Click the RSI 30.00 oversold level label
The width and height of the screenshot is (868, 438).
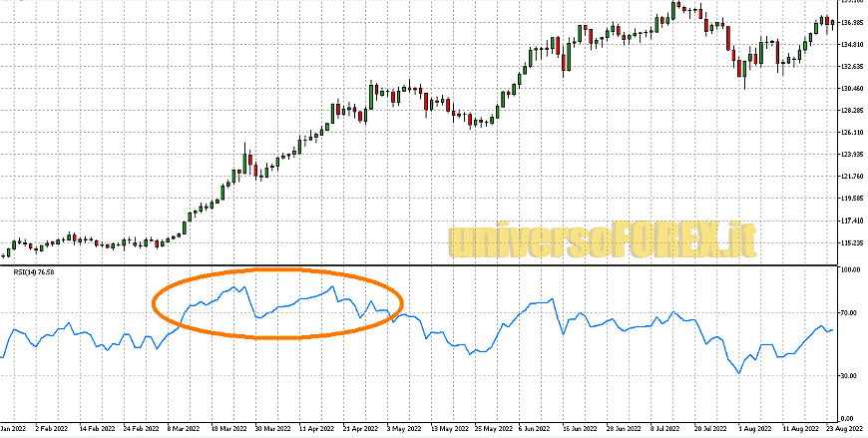(x=848, y=376)
